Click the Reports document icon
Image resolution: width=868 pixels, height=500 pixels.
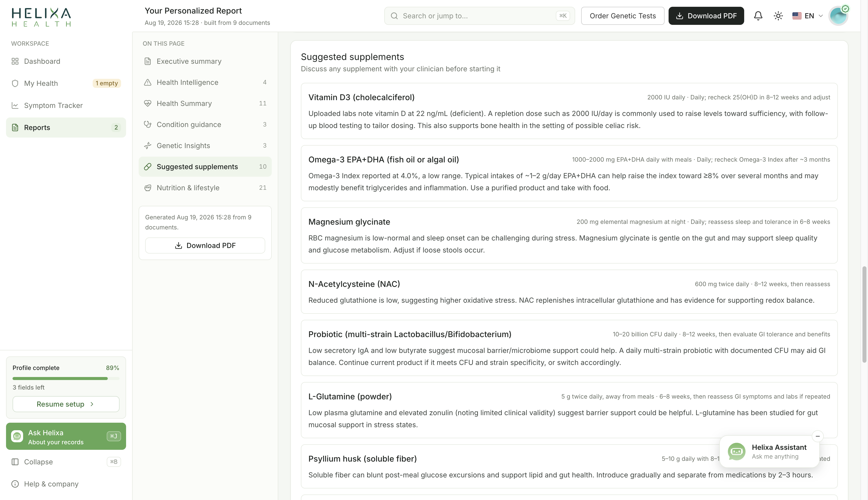coord(15,128)
